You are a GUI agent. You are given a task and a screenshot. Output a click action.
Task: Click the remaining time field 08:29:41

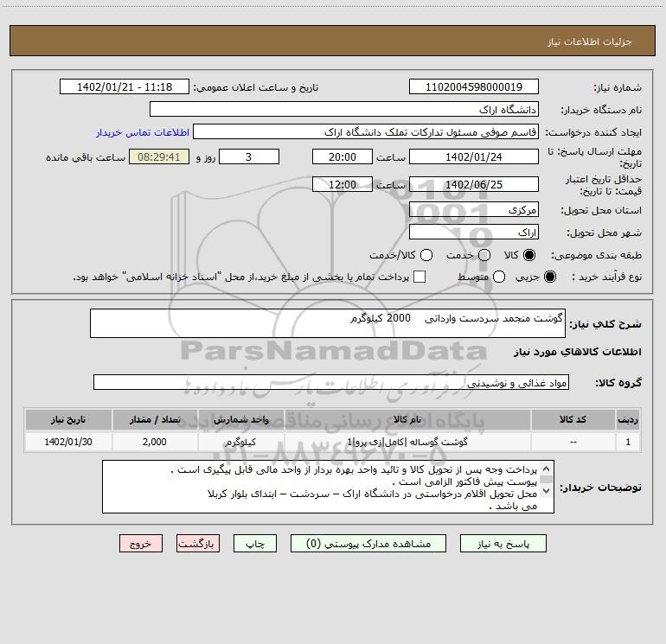click(159, 156)
